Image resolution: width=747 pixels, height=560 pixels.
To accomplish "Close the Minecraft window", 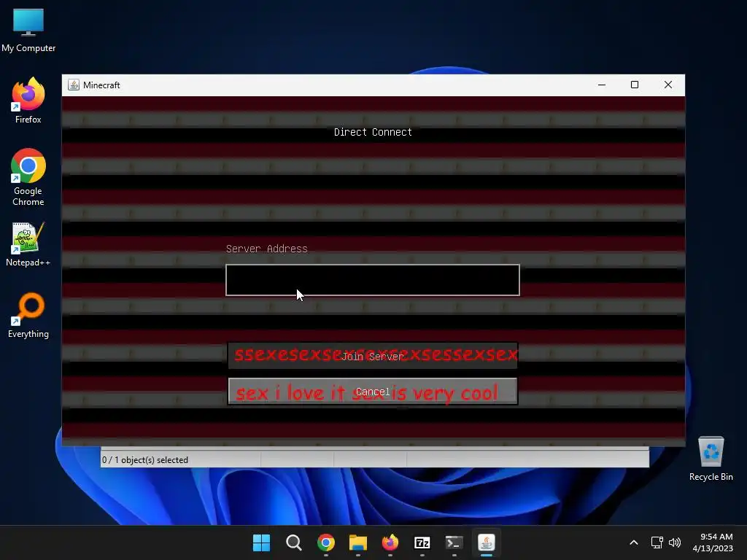I will (668, 85).
